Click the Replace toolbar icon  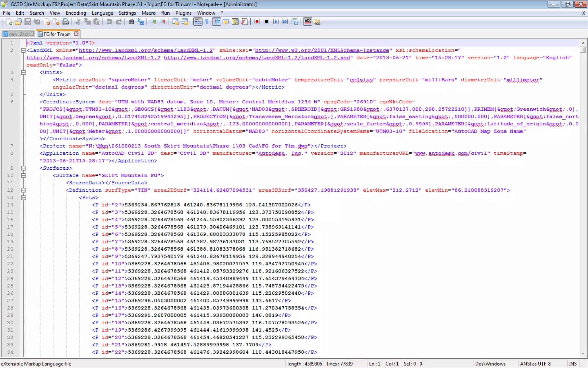pyautogui.click(x=141, y=22)
